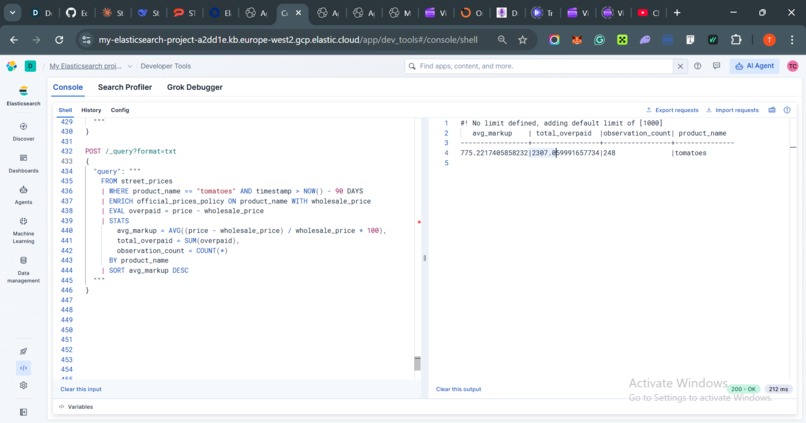Click the editor vertical scrollbar thumb
806x423 pixels.
tap(417, 363)
